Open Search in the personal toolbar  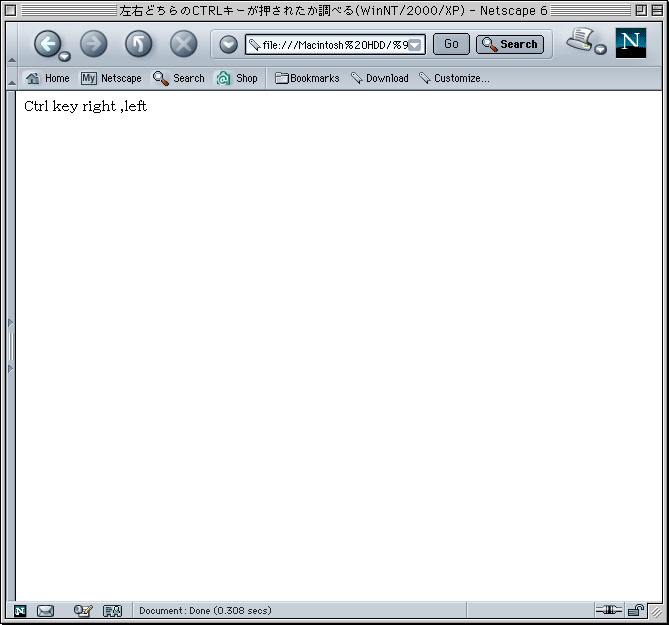pyautogui.click(x=179, y=78)
